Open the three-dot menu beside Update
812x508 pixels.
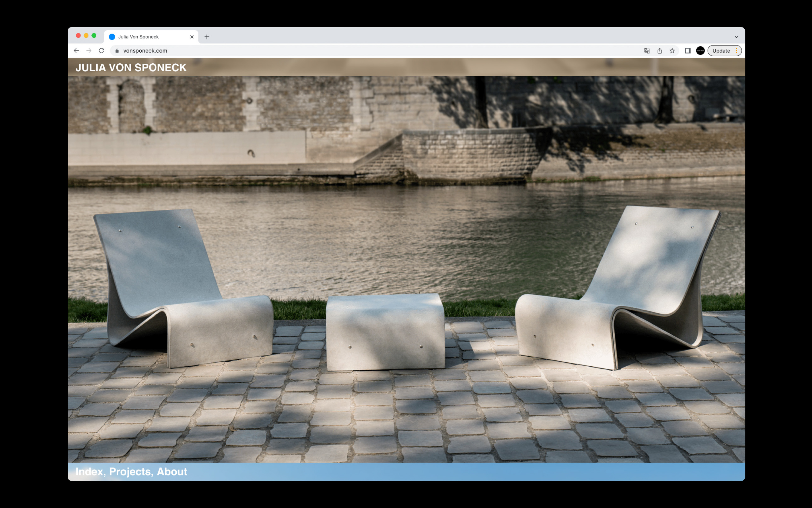click(737, 51)
